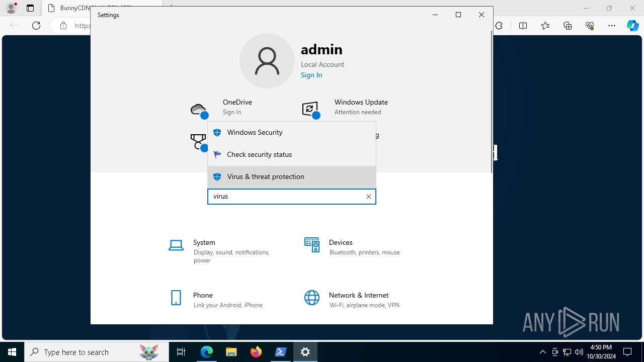The width and height of the screenshot is (644, 362).
Task: Click the Devices keyboard icon
Action: coord(312,245)
